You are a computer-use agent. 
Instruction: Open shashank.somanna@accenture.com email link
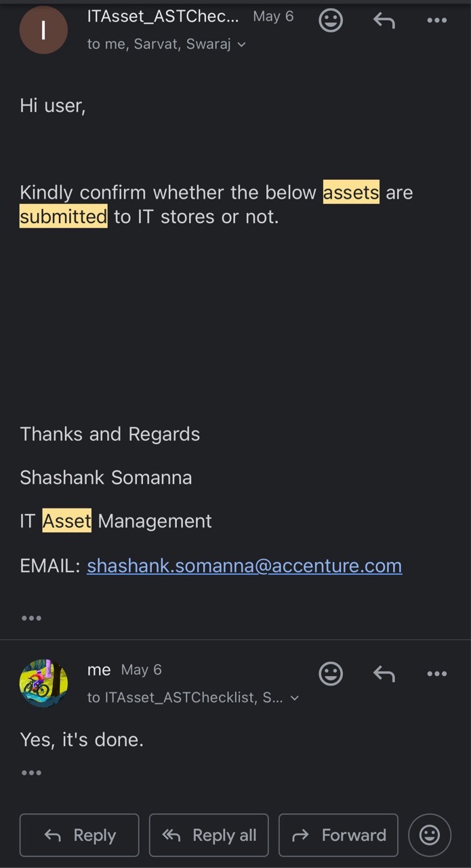244,566
